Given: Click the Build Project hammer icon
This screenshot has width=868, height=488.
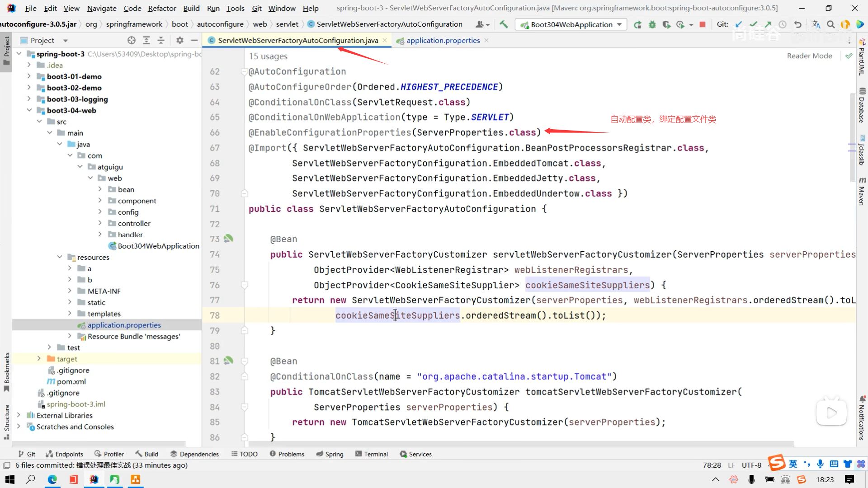Looking at the screenshot, I should pyautogui.click(x=504, y=24).
